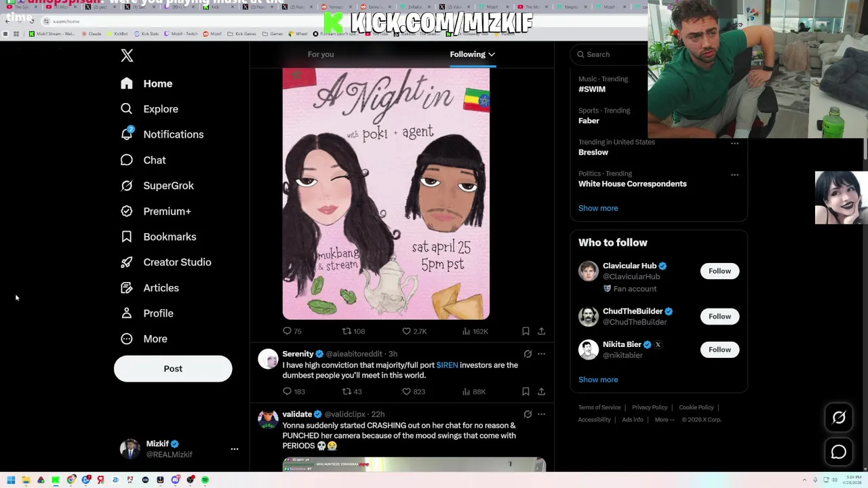Open Discord from the taskbar

(x=175, y=480)
